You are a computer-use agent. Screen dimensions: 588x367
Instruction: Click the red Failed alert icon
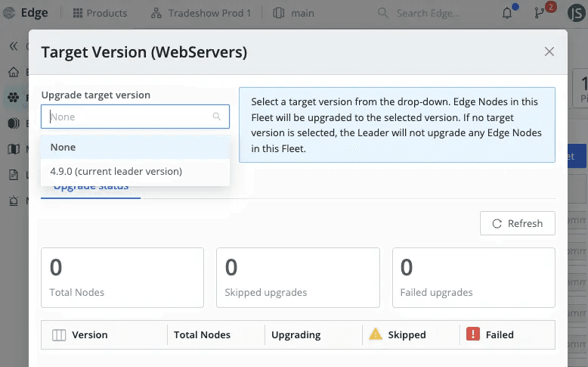(x=474, y=334)
